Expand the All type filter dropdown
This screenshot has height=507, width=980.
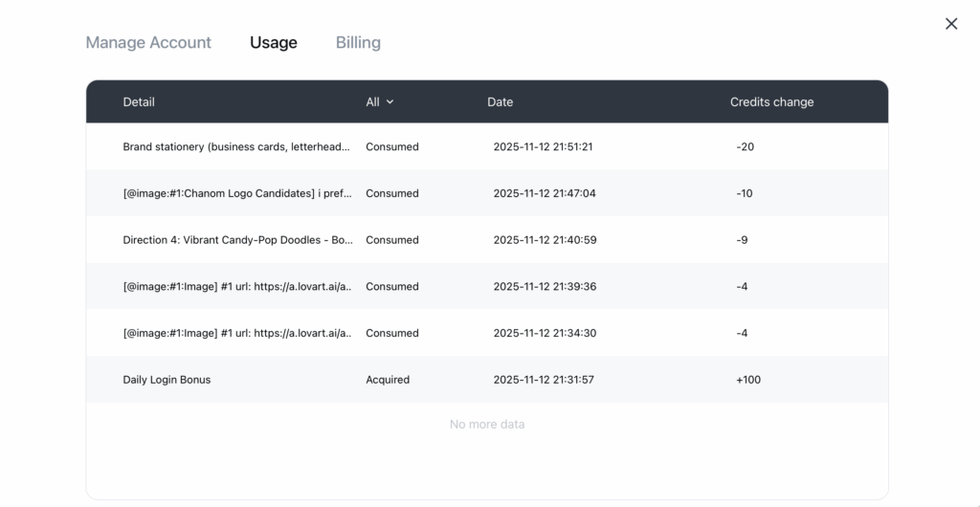pyautogui.click(x=379, y=101)
